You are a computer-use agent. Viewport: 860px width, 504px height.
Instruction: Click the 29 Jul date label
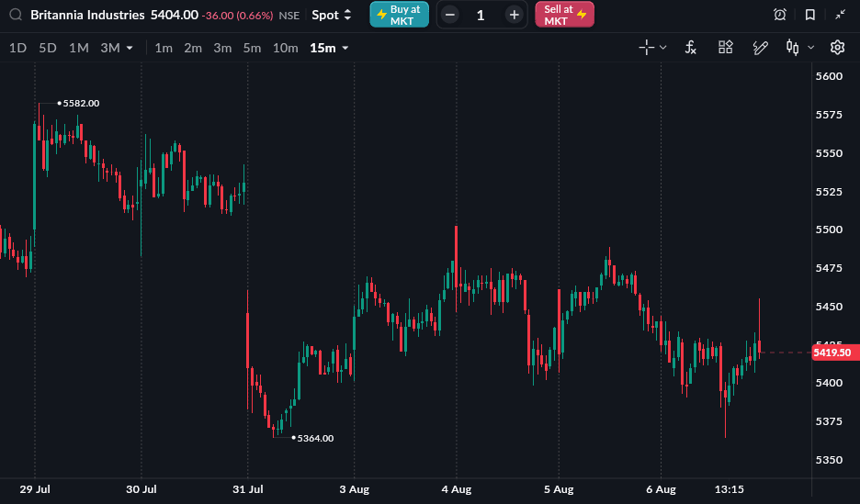(x=35, y=489)
